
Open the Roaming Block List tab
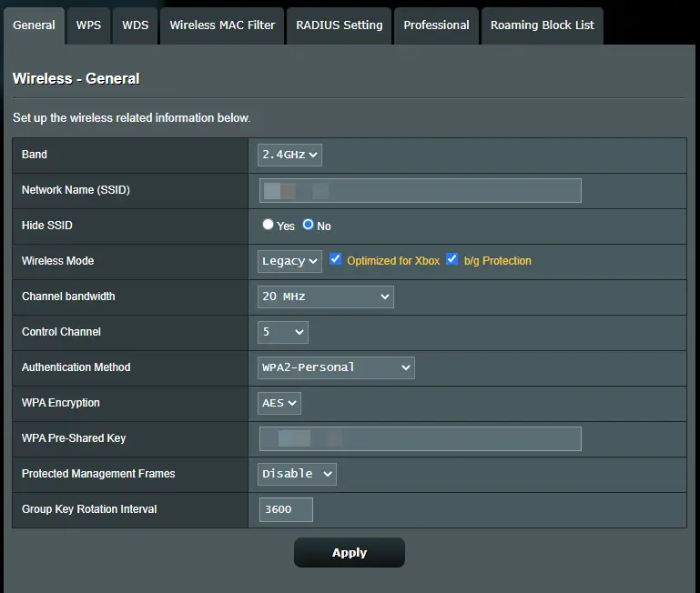(x=542, y=25)
